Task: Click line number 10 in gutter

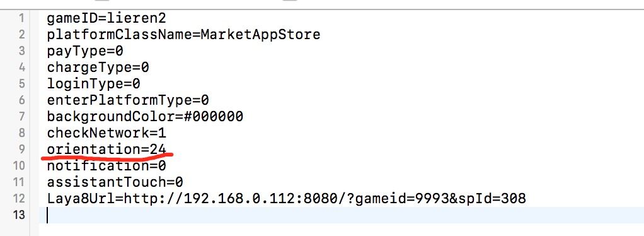Action: point(20,166)
